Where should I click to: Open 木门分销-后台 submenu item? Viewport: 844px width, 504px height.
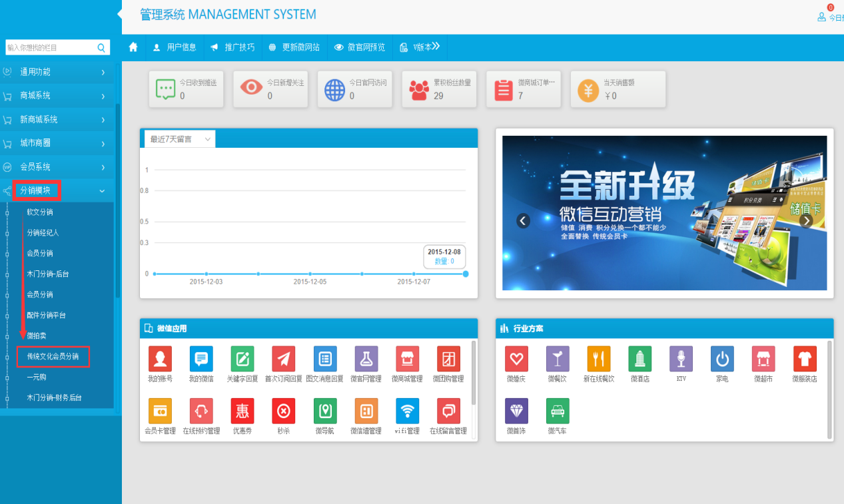pyautogui.click(x=48, y=274)
